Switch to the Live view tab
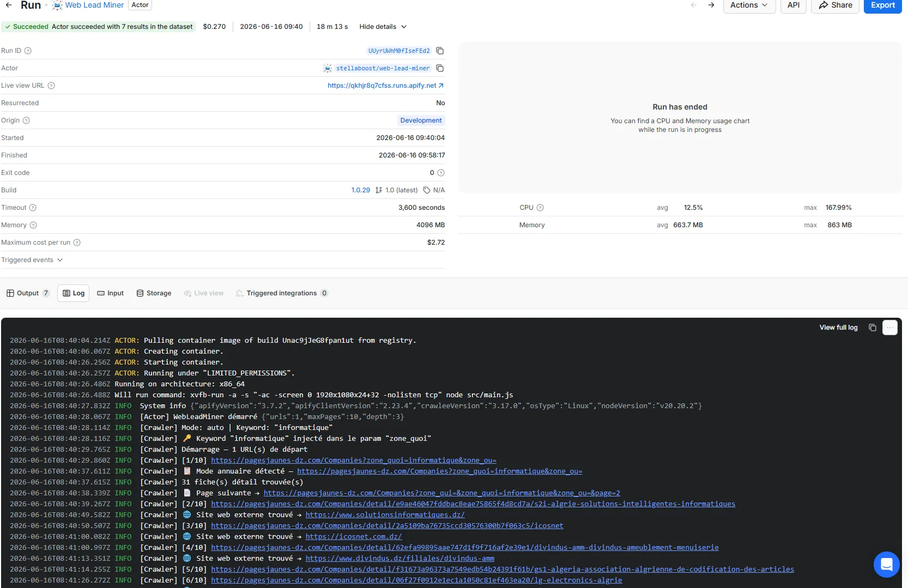Viewport: 908px width, 588px height. coord(204,293)
